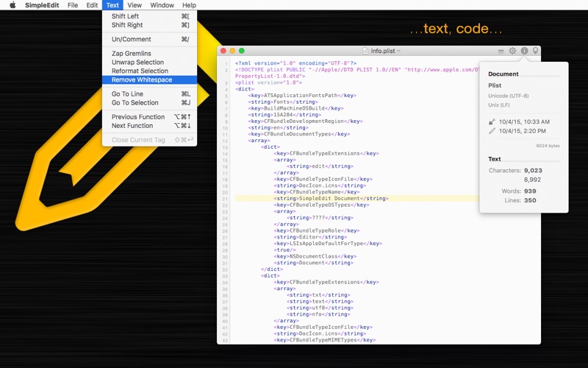Screen dimensions: 588x368
Task: Close the Info.plist window with red button
Action: [223, 51]
